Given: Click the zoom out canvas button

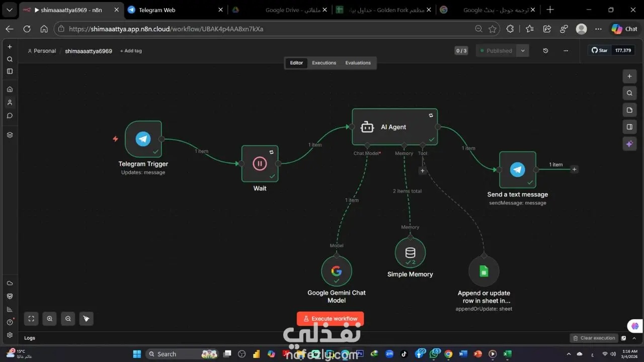Looking at the screenshot, I should 68,318.
